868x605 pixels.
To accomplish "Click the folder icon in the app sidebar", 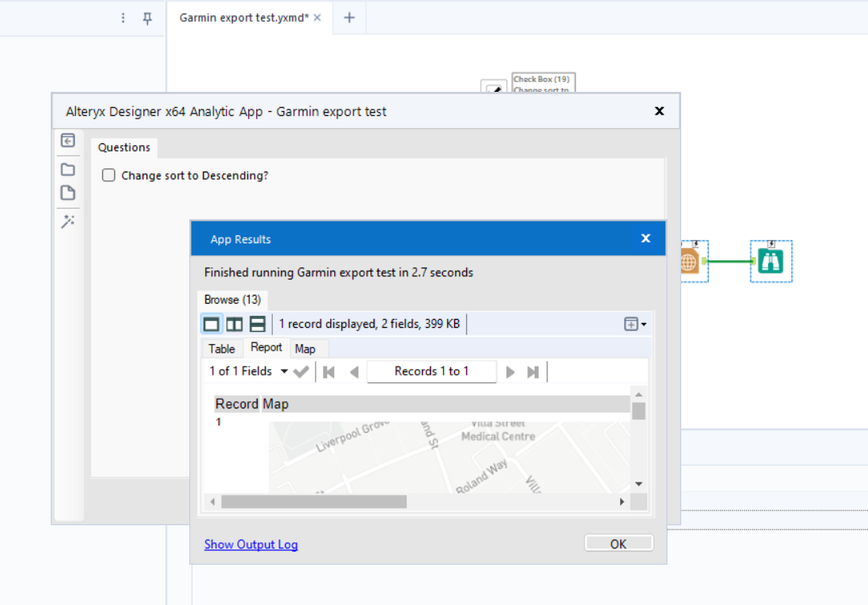I will 68,169.
